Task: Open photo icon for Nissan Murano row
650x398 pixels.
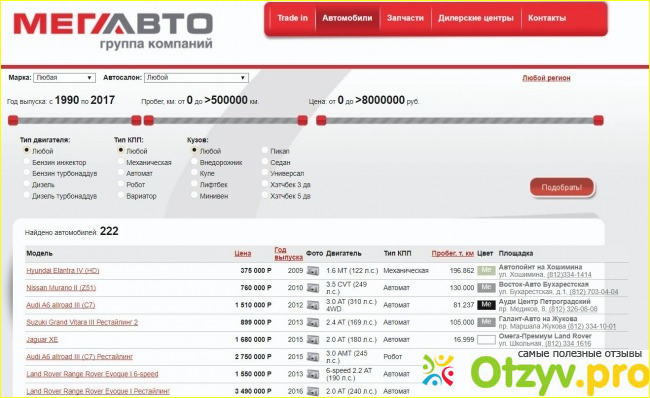Action: point(313,288)
